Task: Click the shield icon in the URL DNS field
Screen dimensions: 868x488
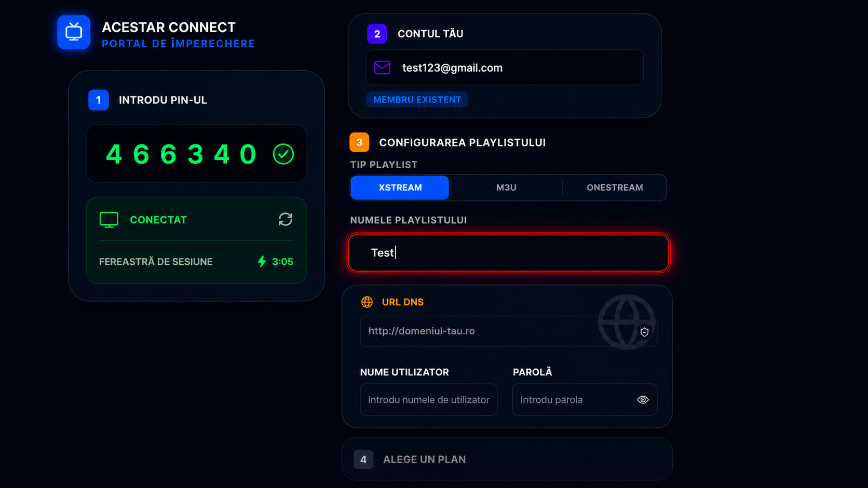Action: click(644, 332)
